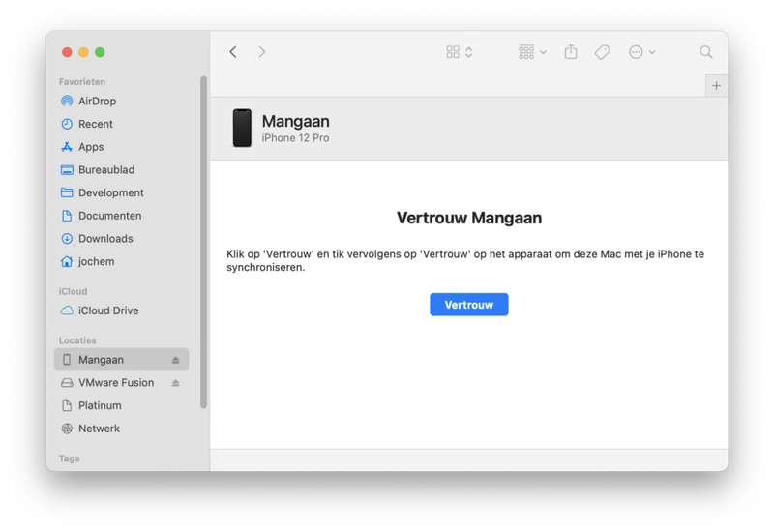The width and height of the screenshot is (774, 532).
Task: Eject the VMware Fusion volume
Action: [176, 383]
